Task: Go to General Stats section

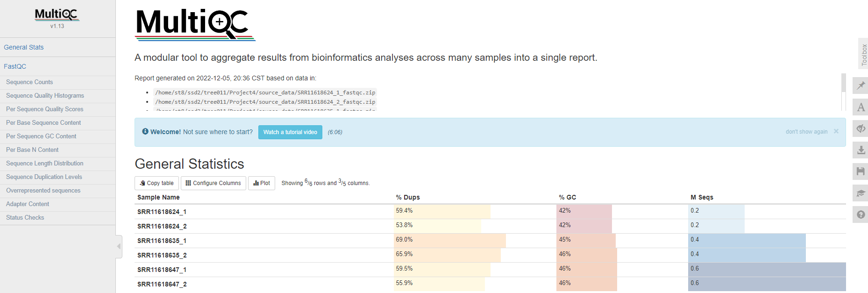Action: tap(24, 47)
